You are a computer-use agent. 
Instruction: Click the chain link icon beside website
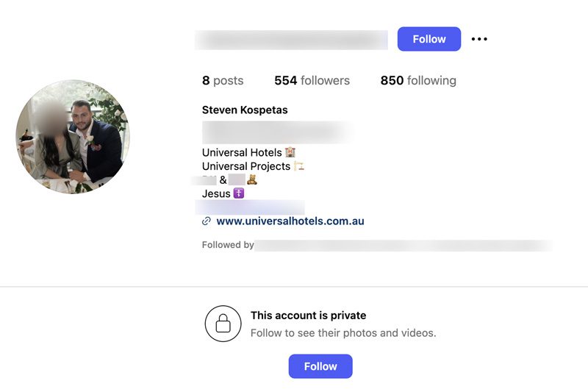pyautogui.click(x=207, y=221)
